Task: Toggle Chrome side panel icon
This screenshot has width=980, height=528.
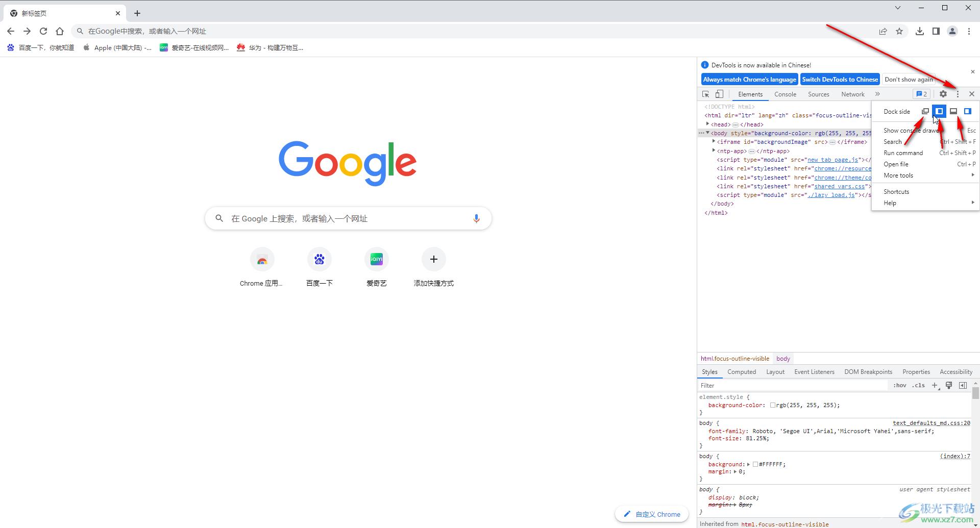Action: pos(936,31)
